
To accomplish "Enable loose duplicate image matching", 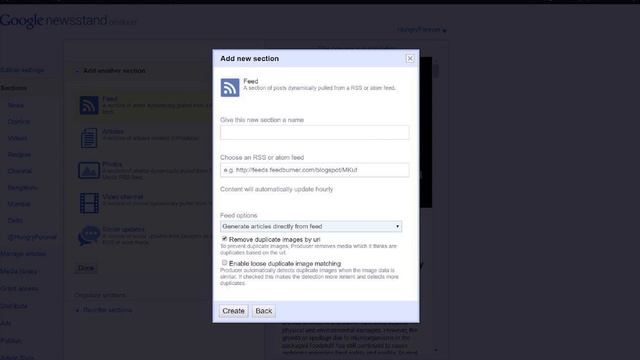I will [x=224, y=263].
